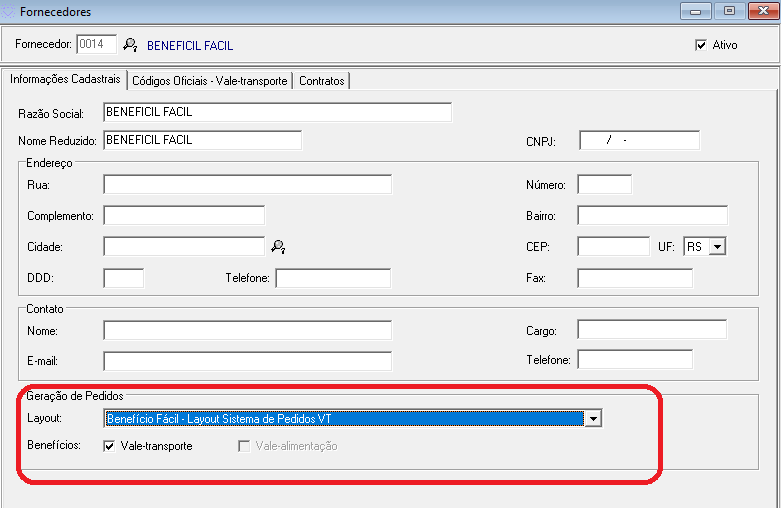Toggle the Ativo checkbox

[701, 45]
